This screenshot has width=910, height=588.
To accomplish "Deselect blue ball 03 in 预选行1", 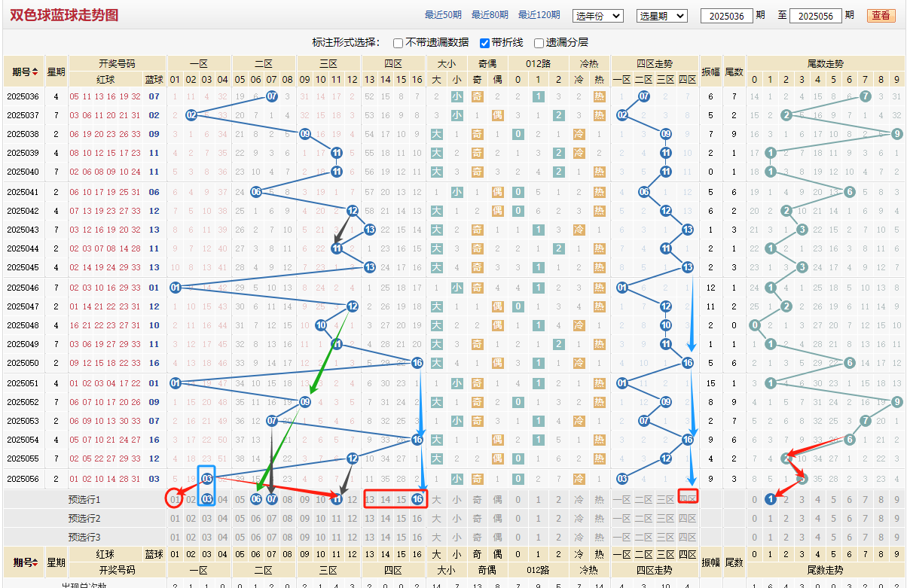I will (x=207, y=499).
